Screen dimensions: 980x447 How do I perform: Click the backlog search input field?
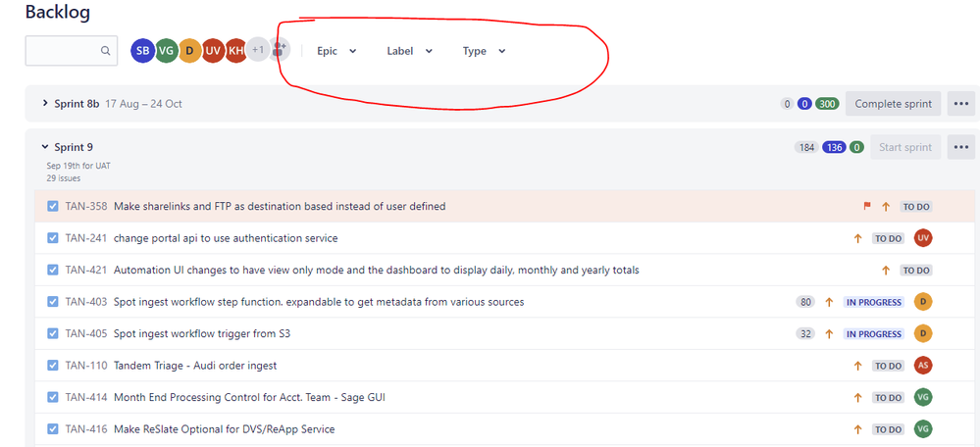click(x=72, y=51)
